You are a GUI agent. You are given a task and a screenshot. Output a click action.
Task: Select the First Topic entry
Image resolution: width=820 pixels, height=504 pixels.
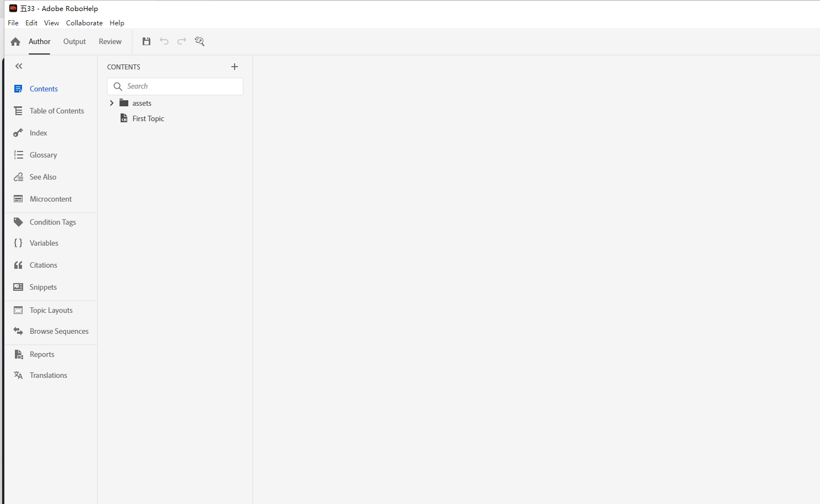pos(148,118)
